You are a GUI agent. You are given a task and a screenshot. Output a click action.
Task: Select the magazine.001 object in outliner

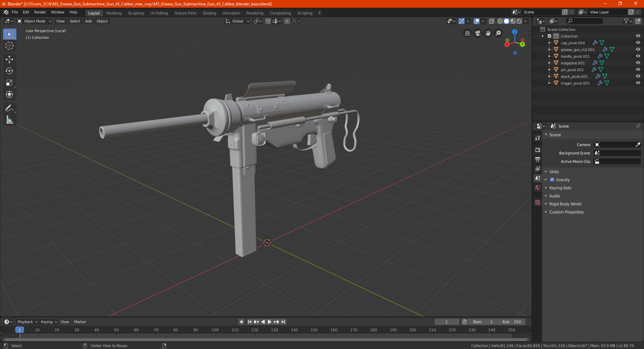572,63
